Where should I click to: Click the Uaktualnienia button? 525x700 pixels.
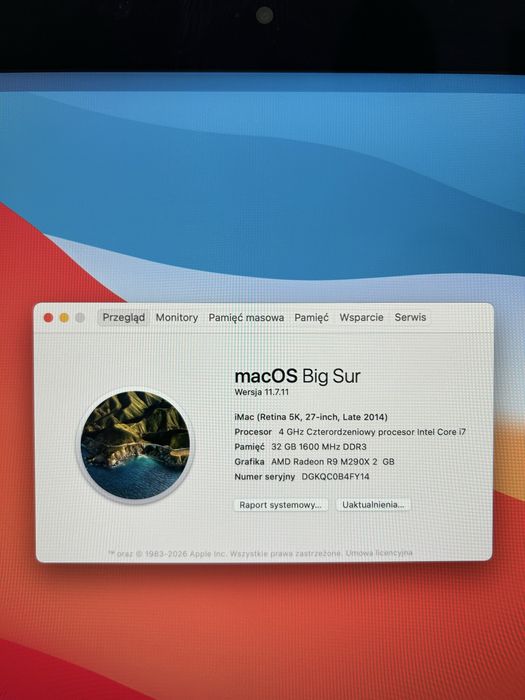click(373, 505)
